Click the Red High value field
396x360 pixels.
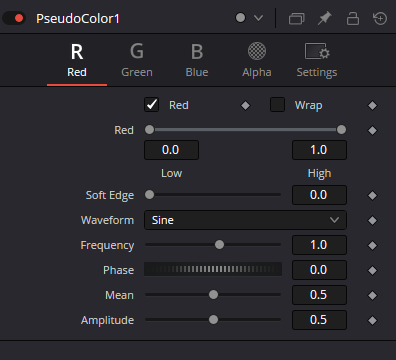(x=319, y=150)
